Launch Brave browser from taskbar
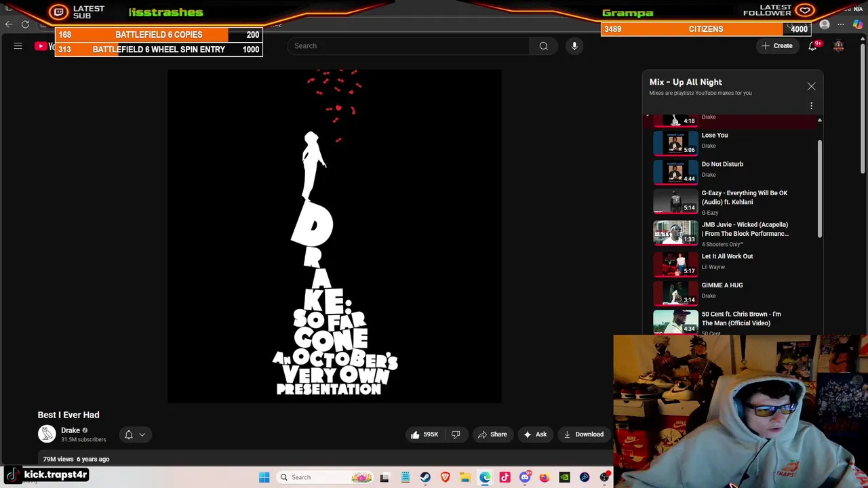 point(445,477)
